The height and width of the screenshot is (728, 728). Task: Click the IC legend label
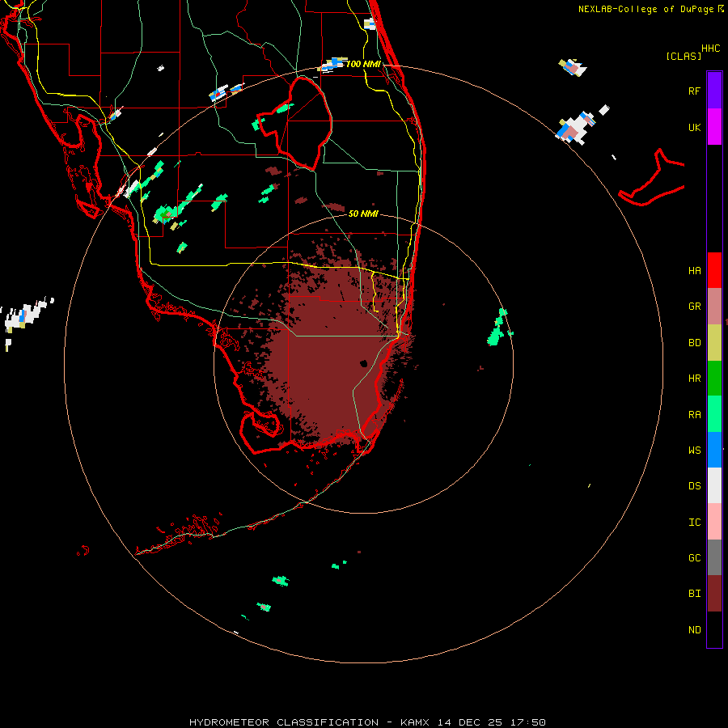pos(694,523)
